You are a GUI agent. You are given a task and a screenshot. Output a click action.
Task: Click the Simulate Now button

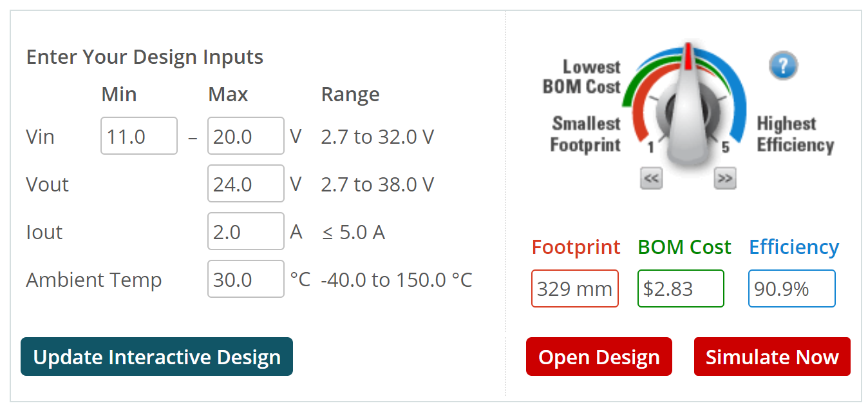[772, 356]
